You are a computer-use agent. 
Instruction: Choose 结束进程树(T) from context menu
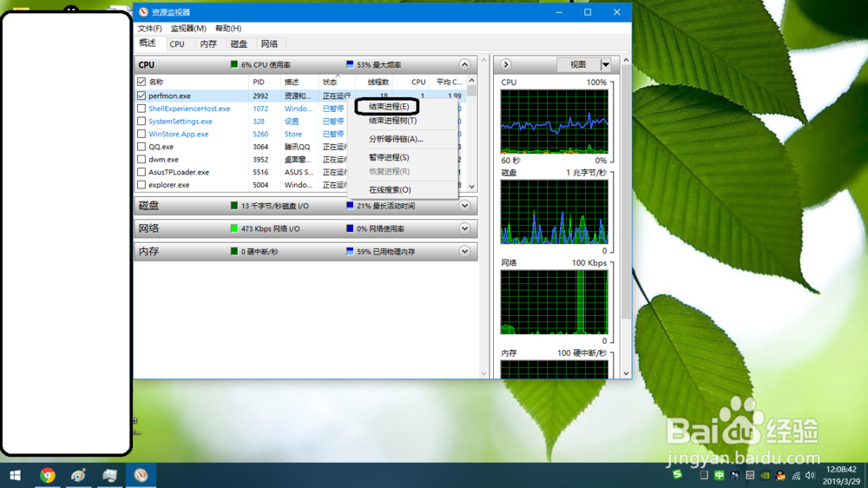pos(392,120)
